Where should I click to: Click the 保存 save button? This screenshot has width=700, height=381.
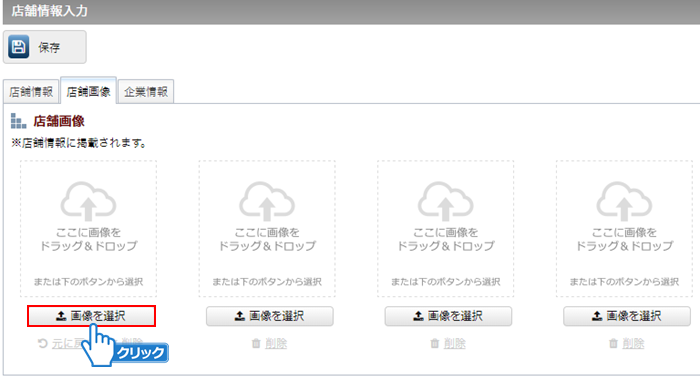point(45,47)
